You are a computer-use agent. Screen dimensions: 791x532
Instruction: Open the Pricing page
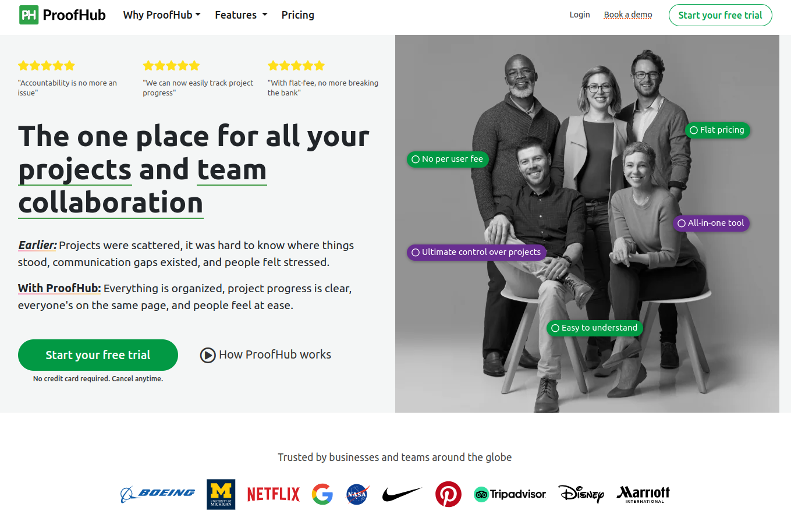[297, 15]
